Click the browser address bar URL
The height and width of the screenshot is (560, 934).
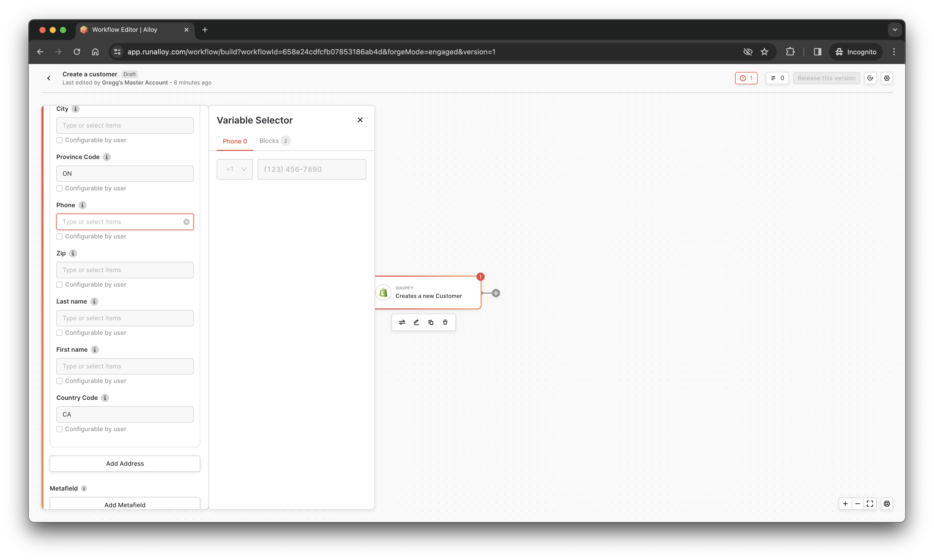pyautogui.click(x=311, y=52)
